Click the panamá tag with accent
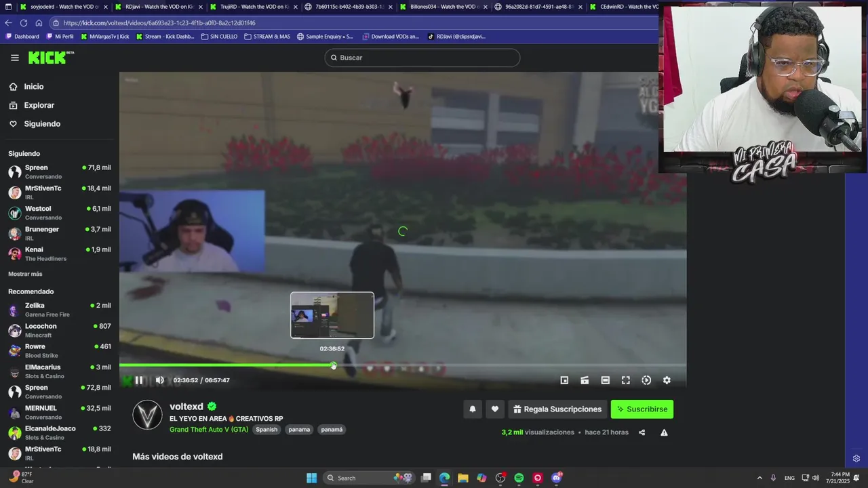 (x=332, y=430)
